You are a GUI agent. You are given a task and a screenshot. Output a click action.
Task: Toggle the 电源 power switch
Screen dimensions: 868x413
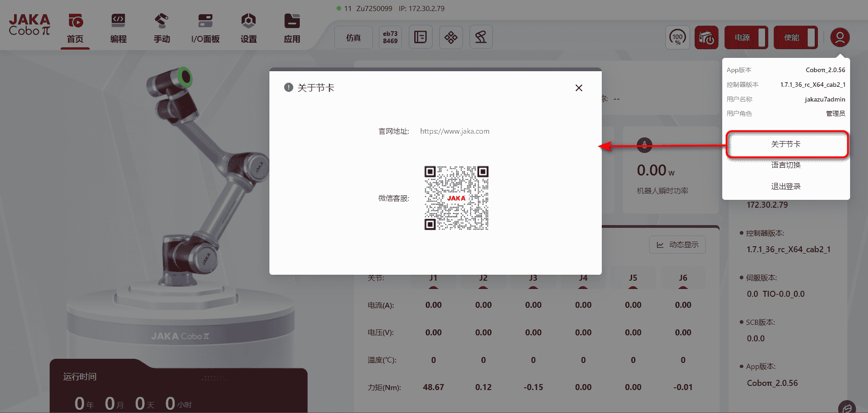click(x=746, y=38)
